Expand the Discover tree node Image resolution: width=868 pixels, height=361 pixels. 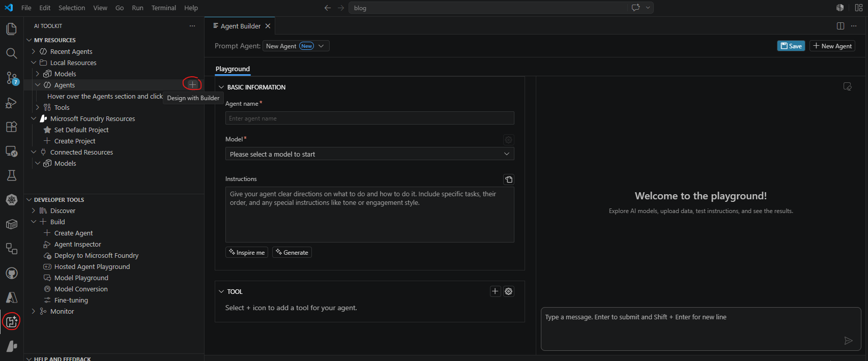[x=34, y=210]
